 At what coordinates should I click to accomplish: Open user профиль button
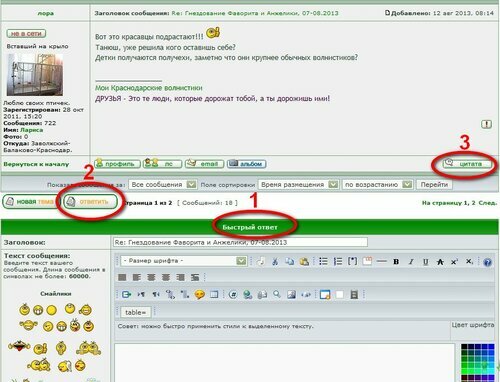(x=117, y=164)
